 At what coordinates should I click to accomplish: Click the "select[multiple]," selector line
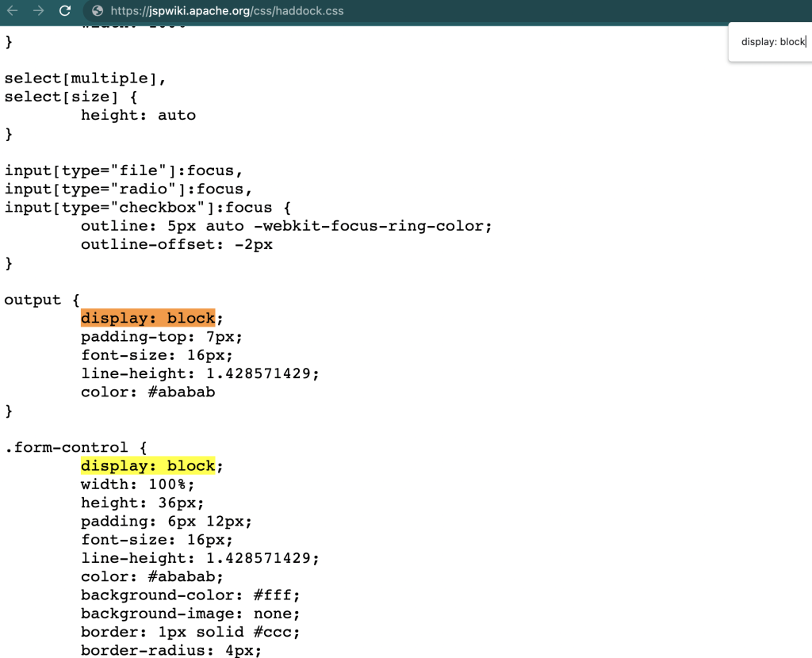tap(85, 78)
